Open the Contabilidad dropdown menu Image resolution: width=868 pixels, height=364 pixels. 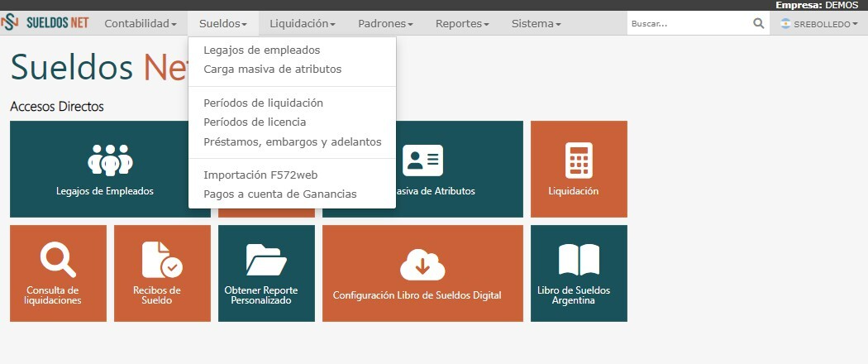point(141,24)
